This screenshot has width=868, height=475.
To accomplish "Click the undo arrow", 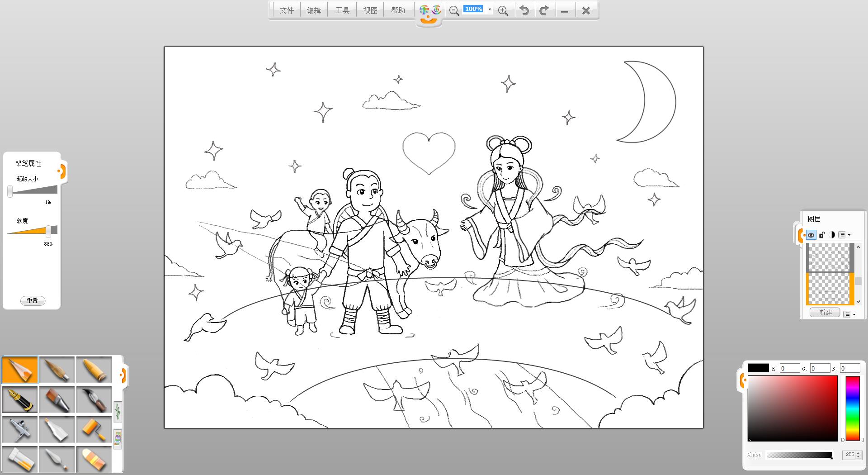I will pyautogui.click(x=524, y=10).
